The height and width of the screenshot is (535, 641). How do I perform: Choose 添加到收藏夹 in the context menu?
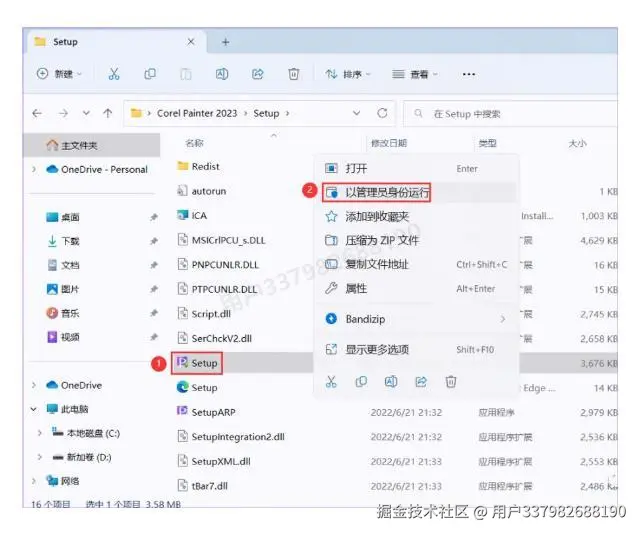coord(416,216)
